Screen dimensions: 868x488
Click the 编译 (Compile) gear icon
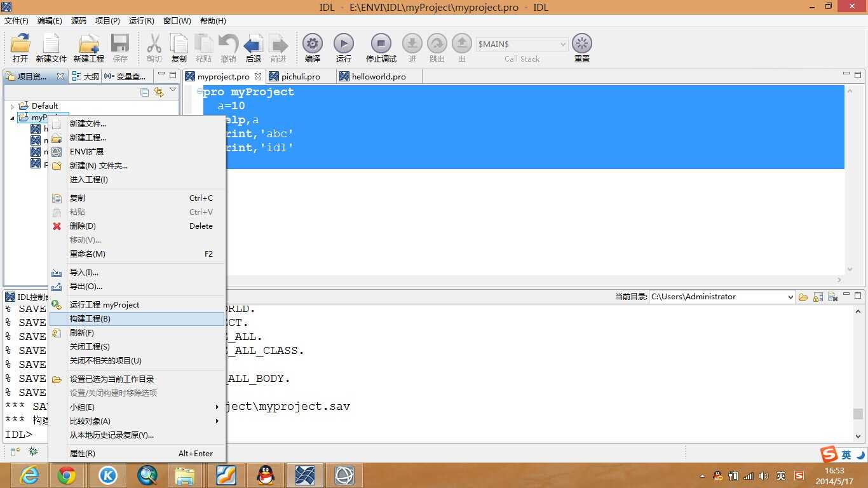tap(313, 44)
